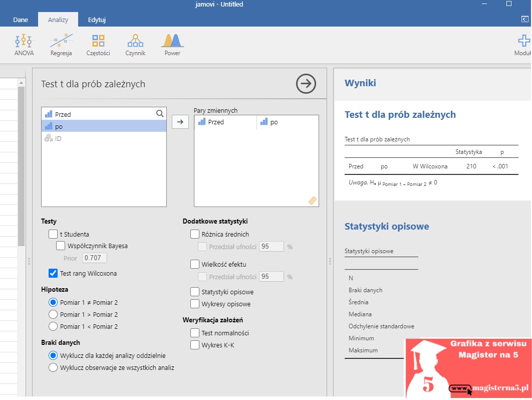Open the ANOVA analysis menu
This screenshot has width=532, height=400.
pos(24,45)
